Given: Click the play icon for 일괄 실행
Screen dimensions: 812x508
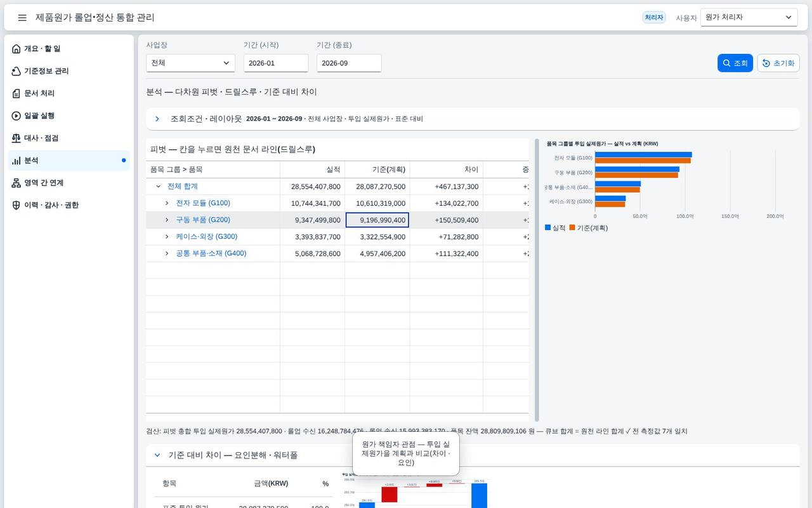Looking at the screenshot, I should pyautogui.click(x=16, y=116).
